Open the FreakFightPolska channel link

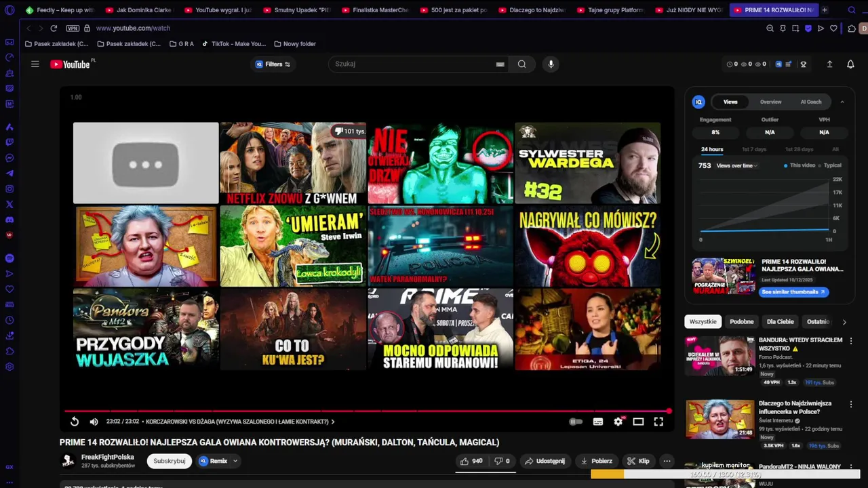point(107,457)
